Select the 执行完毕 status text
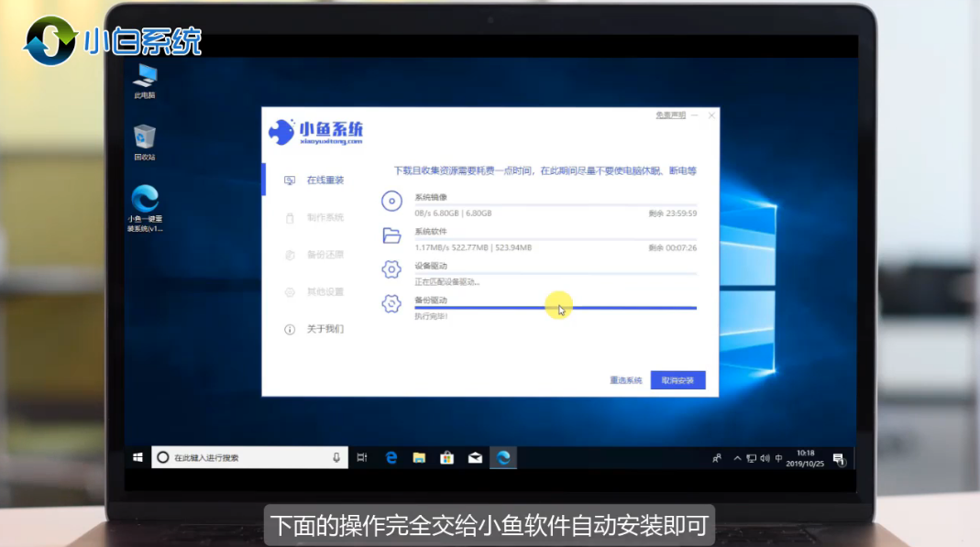980x547 pixels. click(431, 317)
